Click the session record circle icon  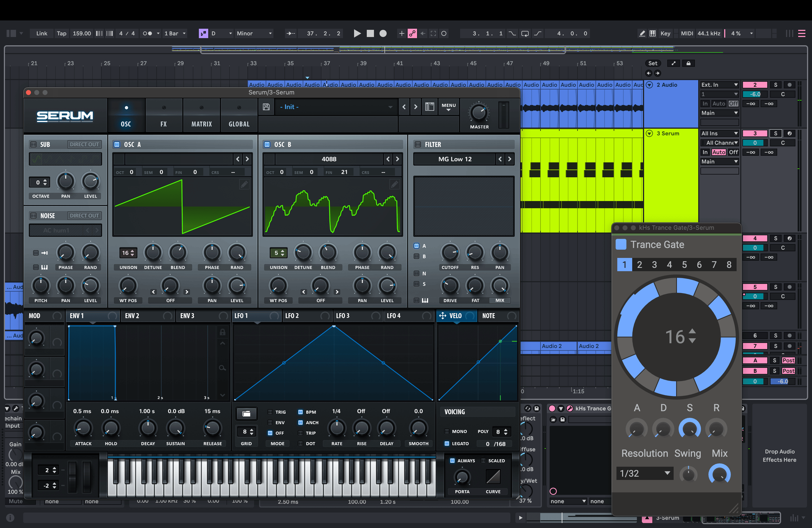[x=444, y=33]
